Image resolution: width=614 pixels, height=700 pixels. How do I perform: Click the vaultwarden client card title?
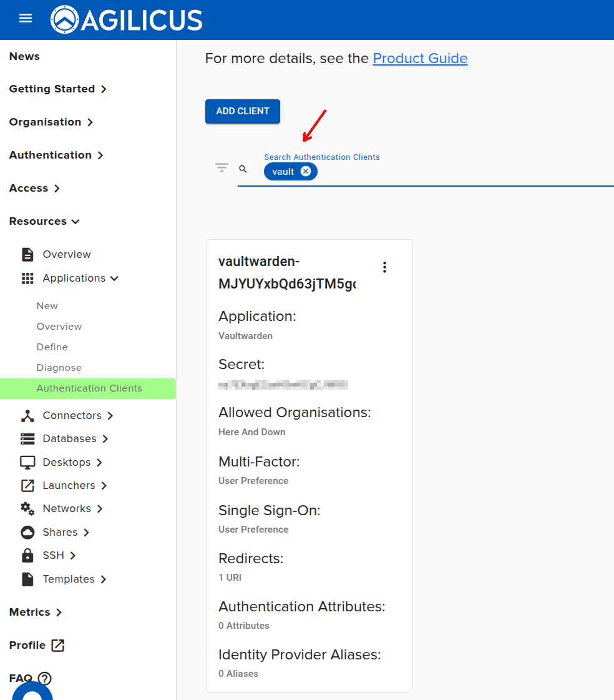pos(287,272)
